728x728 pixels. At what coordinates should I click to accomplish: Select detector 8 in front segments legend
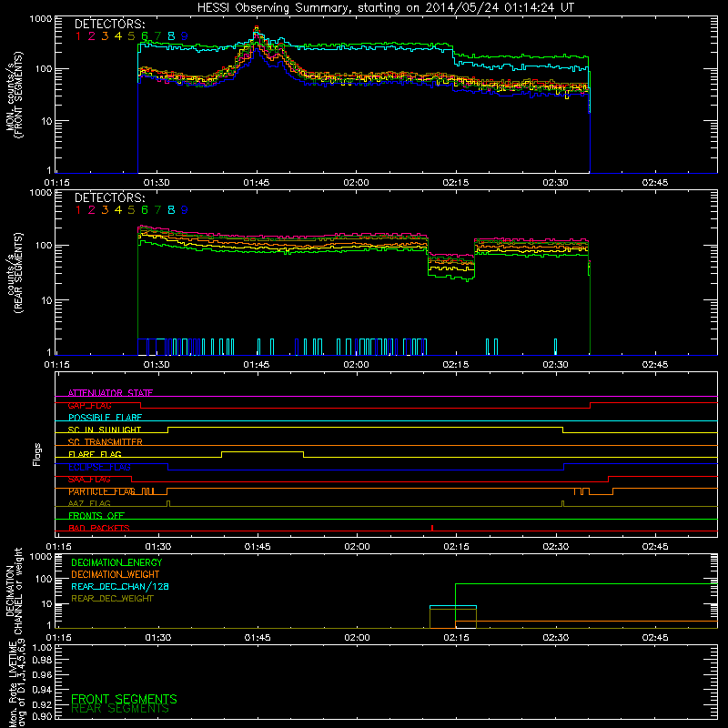coord(171,36)
